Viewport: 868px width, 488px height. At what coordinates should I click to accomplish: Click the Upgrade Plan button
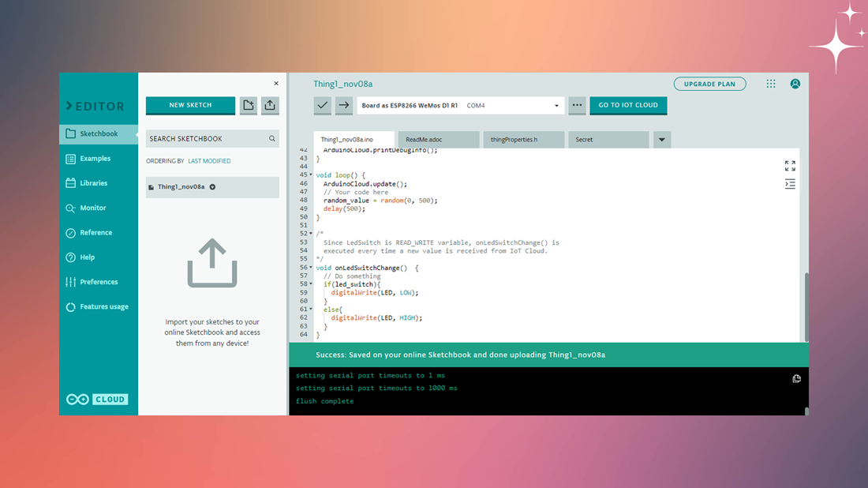(709, 84)
